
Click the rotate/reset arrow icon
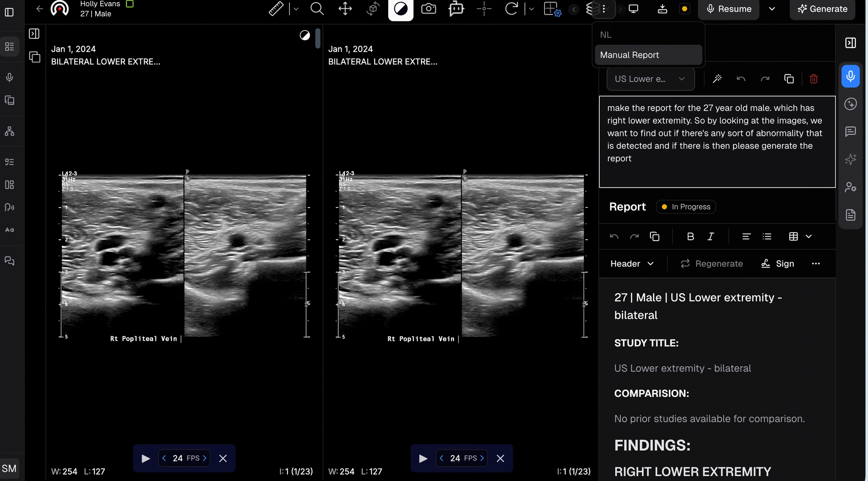(x=512, y=9)
